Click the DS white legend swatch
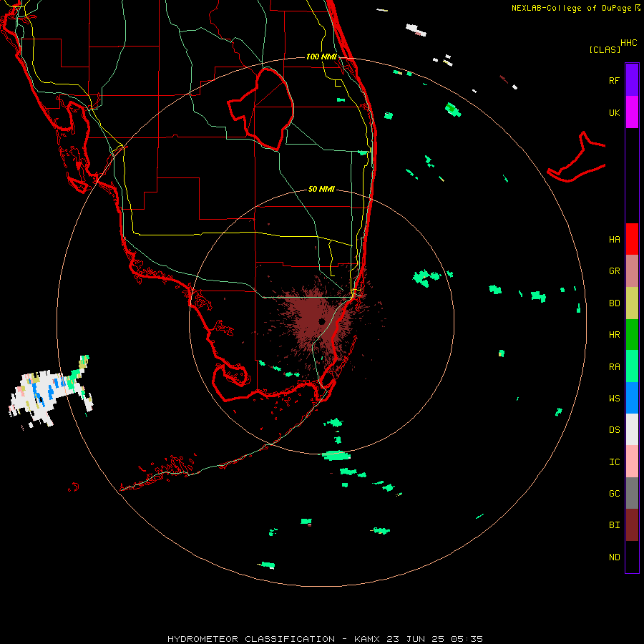This screenshot has width=644, height=644. point(632,429)
